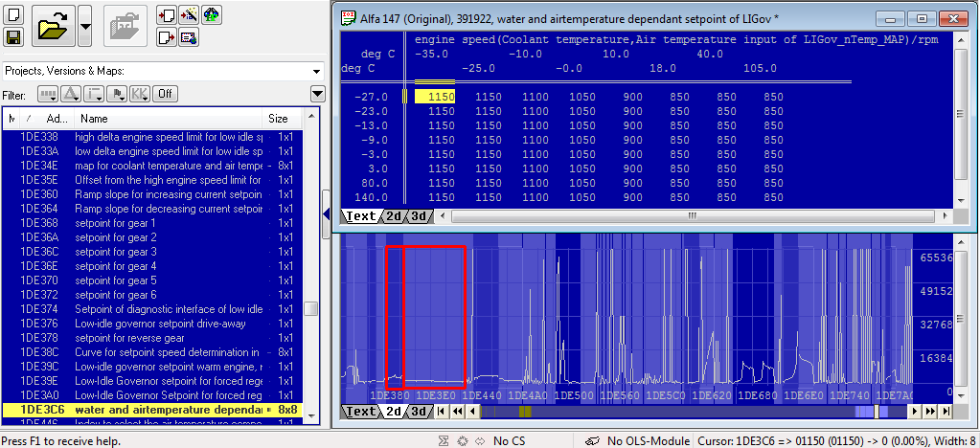Click the email envelope icon
Screen dimensions: 980x448
point(189,37)
